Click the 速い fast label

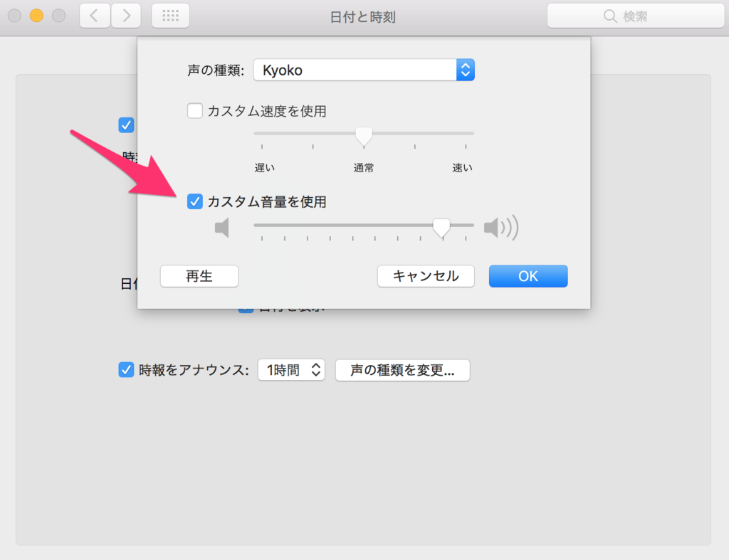click(463, 168)
